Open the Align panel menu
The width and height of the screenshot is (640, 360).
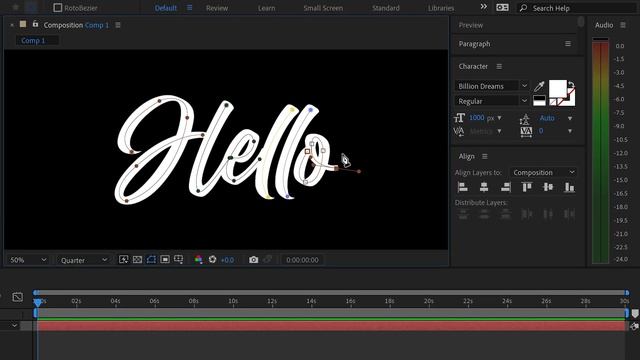[x=484, y=156]
